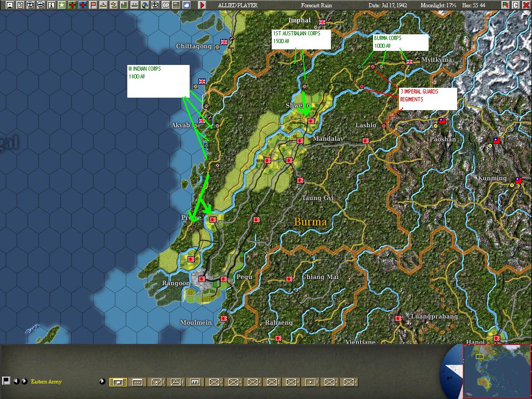Select the Chinese flag at Kunming
Screen dimensions: 532x399
coord(518,180)
